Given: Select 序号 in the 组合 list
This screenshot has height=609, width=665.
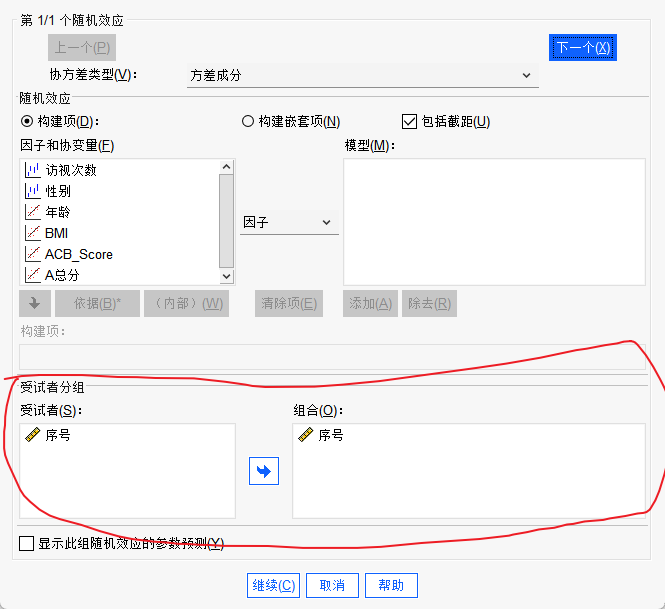Looking at the screenshot, I should coord(330,436).
